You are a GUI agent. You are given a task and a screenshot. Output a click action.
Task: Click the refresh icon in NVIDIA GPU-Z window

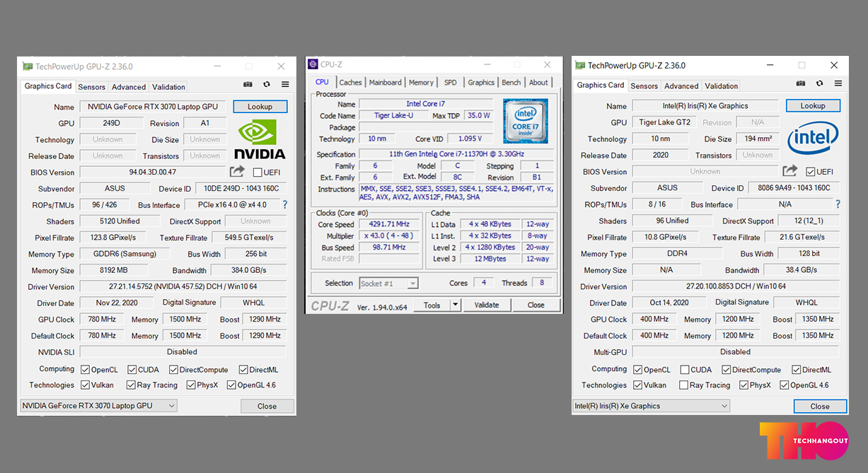pyautogui.click(x=267, y=84)
